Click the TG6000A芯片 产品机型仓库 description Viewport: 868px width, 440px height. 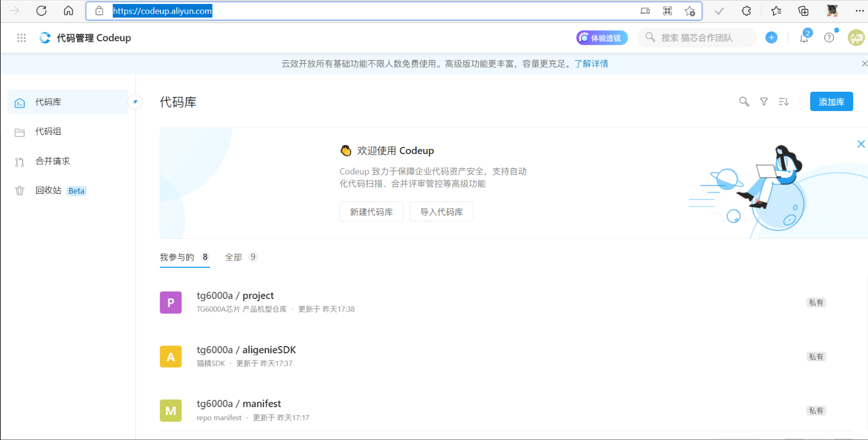pyautogui.click(x=242, y=309)
